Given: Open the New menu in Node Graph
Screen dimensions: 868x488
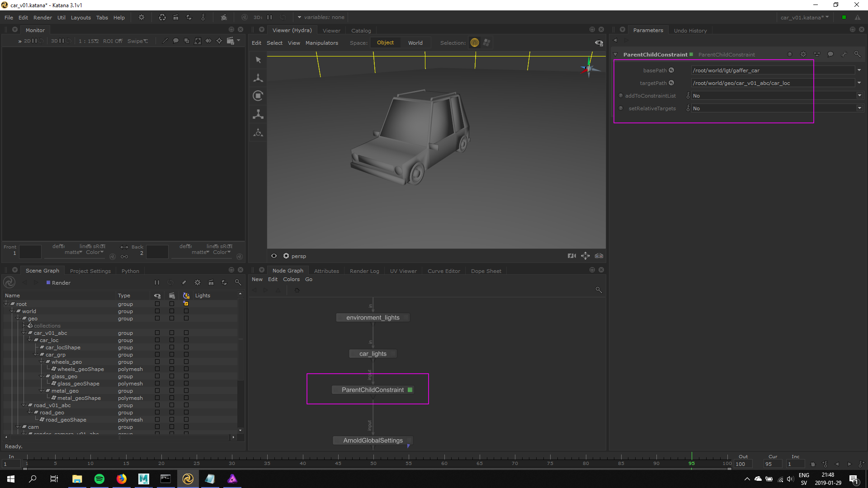Looking at the screenshot, I should tap(257, 279).
